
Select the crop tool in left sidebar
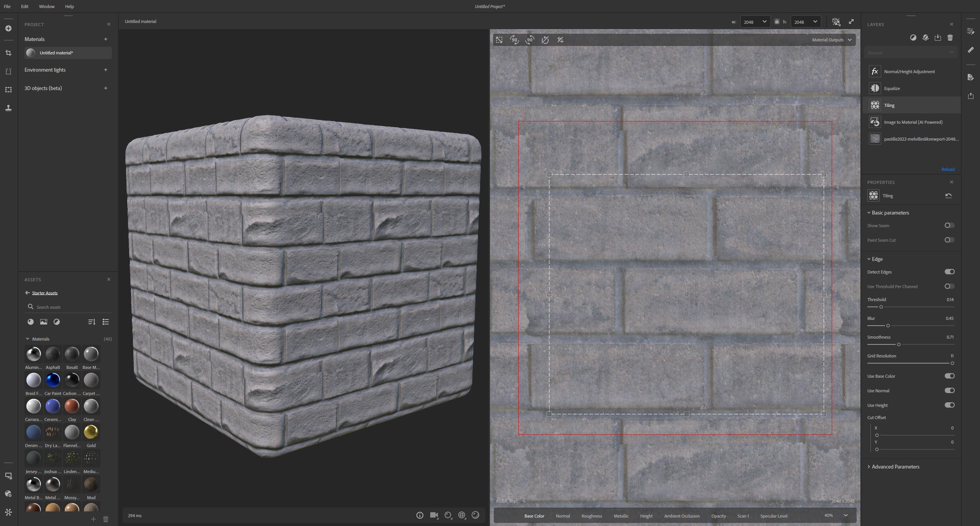coord(8,53)
